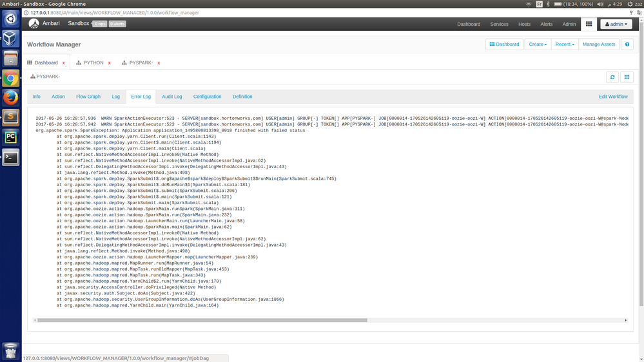Expand the Recent dropdown
Screen dimensions: 644x362
(x=565, y=44)
